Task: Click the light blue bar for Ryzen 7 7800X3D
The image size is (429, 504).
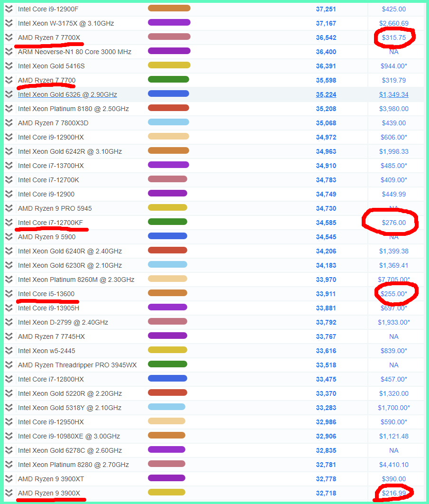Action: click(168, 122)
